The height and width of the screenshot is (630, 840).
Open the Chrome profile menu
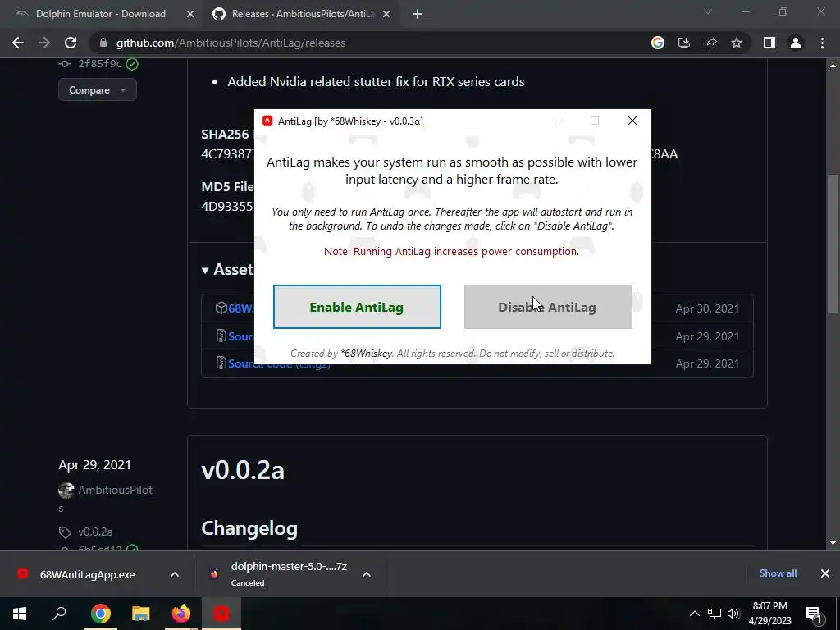(796, 43)
